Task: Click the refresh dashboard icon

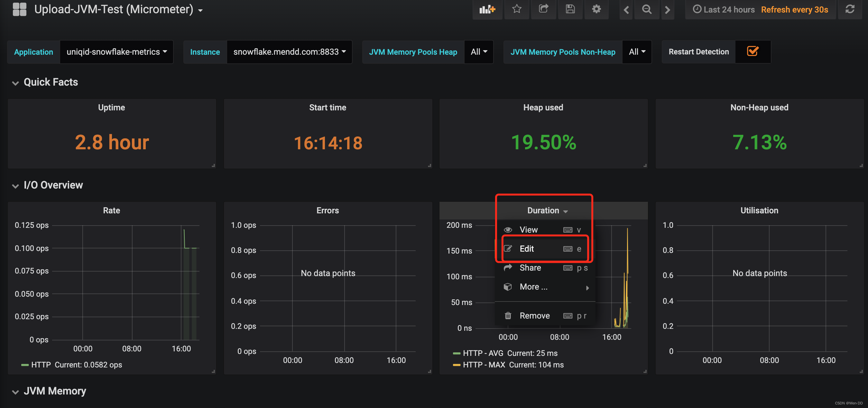Action: (x=849, y=9)
